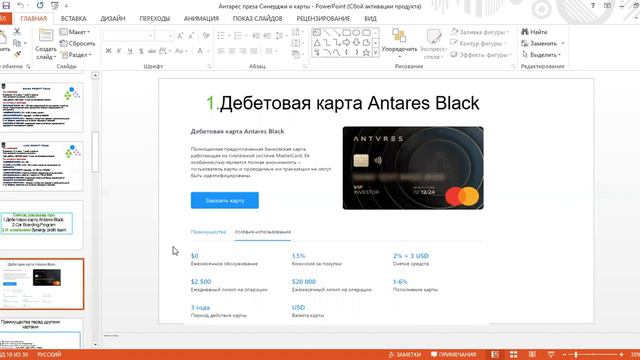The height and width of the screenshot is (360, 640).
Task: Decrease font size with the smaller A
Action: tap(191, 36)
